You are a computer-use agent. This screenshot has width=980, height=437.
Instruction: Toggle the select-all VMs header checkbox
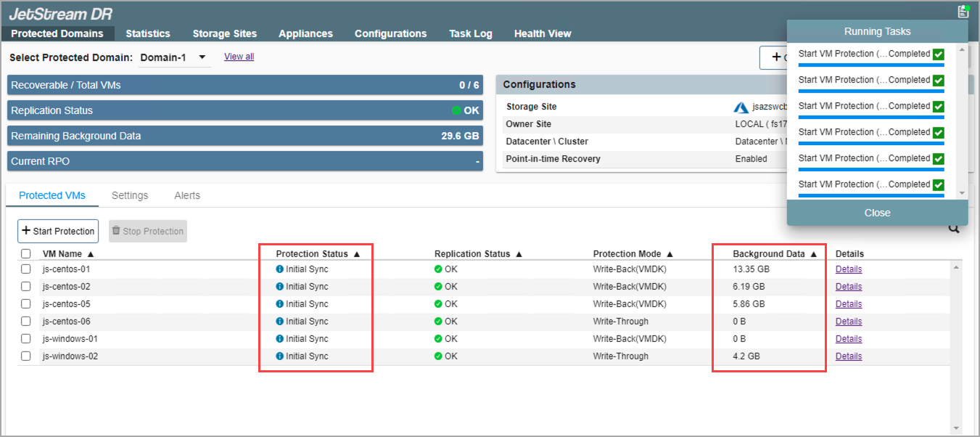26,254
